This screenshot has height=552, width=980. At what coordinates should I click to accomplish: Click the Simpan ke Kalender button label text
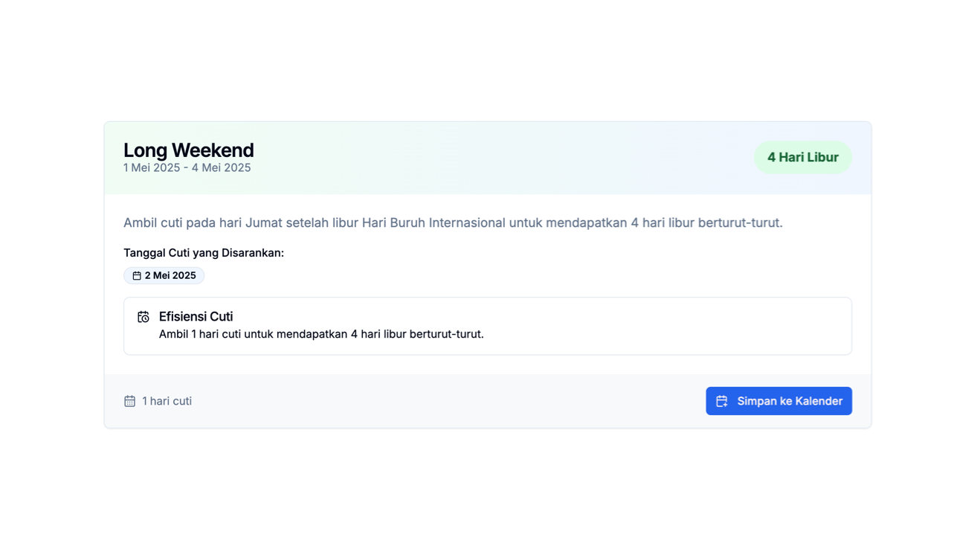[x=790, y=401]
